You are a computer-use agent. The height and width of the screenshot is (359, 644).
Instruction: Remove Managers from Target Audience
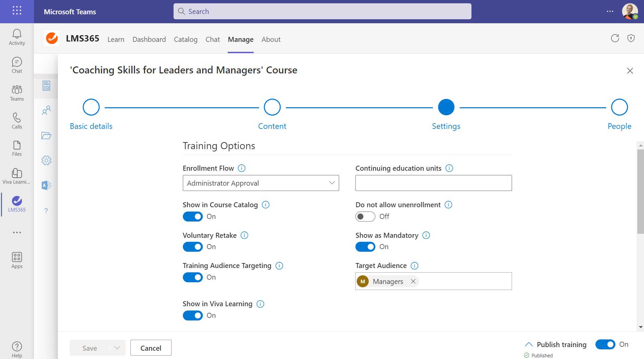(x=413, y=281)
